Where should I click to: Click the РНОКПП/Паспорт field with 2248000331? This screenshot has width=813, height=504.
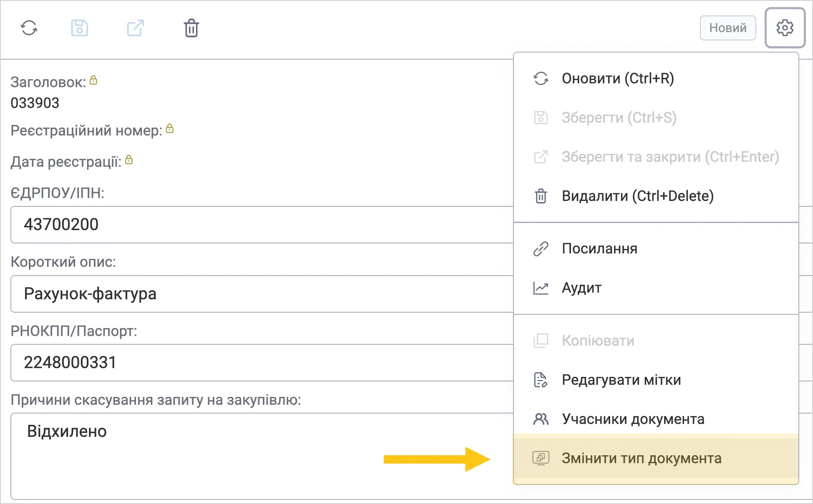262,363
